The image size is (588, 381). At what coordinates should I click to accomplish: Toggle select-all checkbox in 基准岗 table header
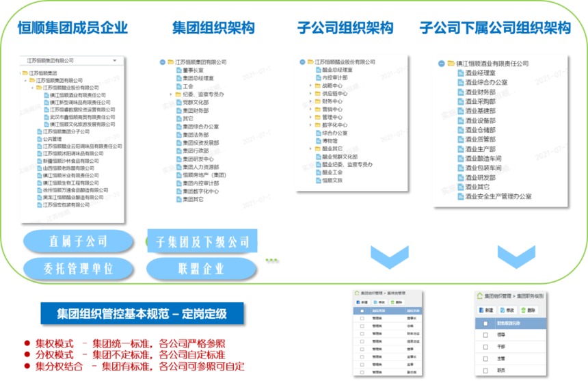[x=362, y=311]
